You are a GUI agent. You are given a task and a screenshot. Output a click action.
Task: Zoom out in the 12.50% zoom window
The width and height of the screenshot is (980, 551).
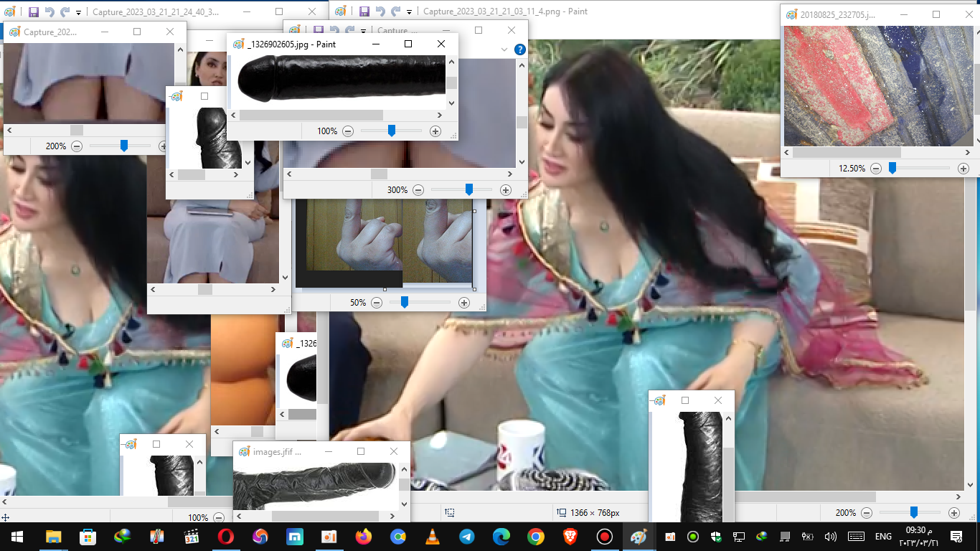point(876,169)
